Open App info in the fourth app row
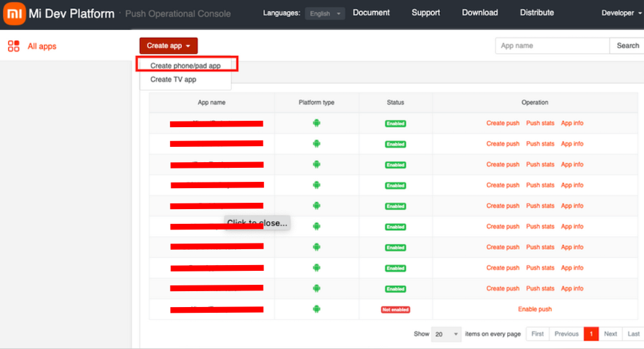 pyautogui.click(x=572, y=185)
